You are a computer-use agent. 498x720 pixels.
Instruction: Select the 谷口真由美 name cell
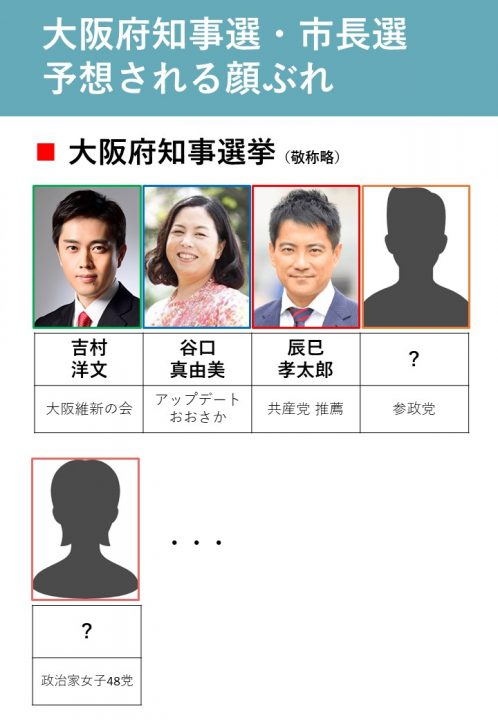point(197,359)
